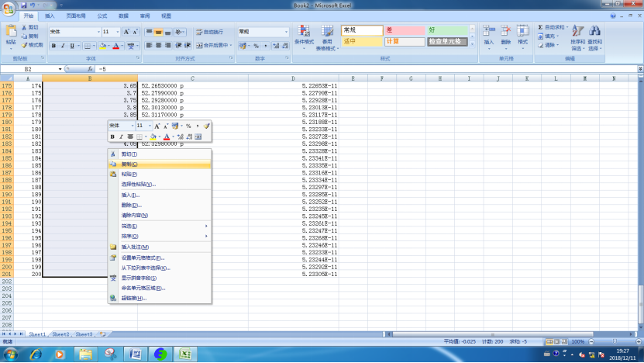Toggle Wrap Text (自动换行)
The image size is (644, 363).
click(209, 32)
